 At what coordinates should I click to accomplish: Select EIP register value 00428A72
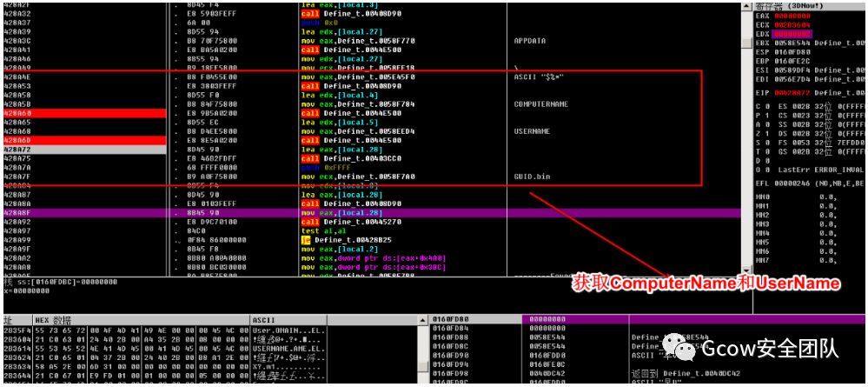click(791, 92)
